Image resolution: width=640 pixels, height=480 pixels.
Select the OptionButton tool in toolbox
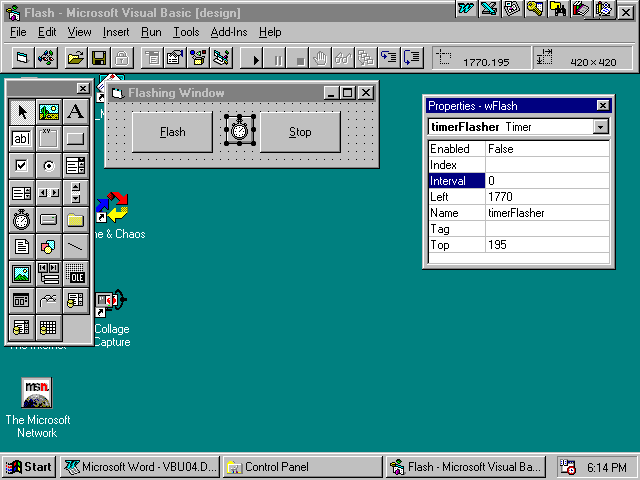(x=49, y=165)
